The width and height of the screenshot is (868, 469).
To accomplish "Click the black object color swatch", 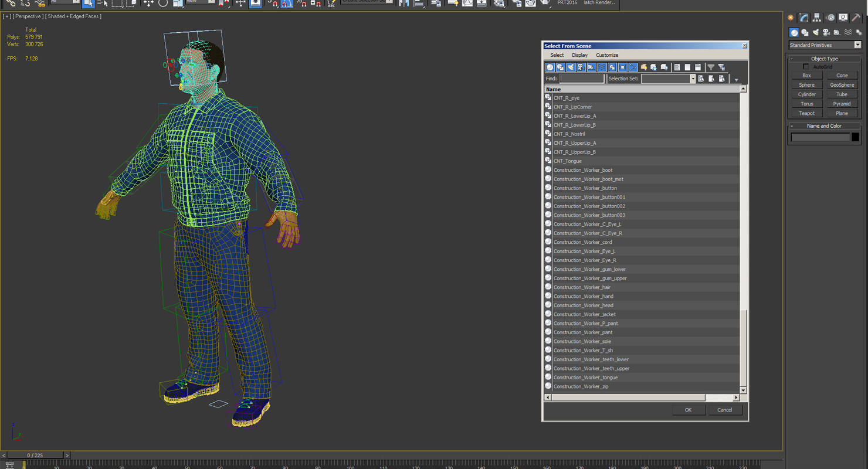I will point(855,137).
